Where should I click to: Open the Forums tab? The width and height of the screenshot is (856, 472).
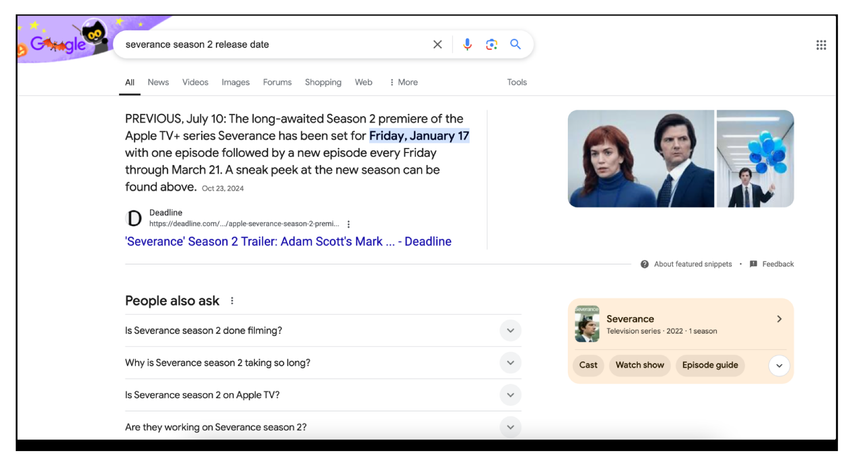(277, 82)
